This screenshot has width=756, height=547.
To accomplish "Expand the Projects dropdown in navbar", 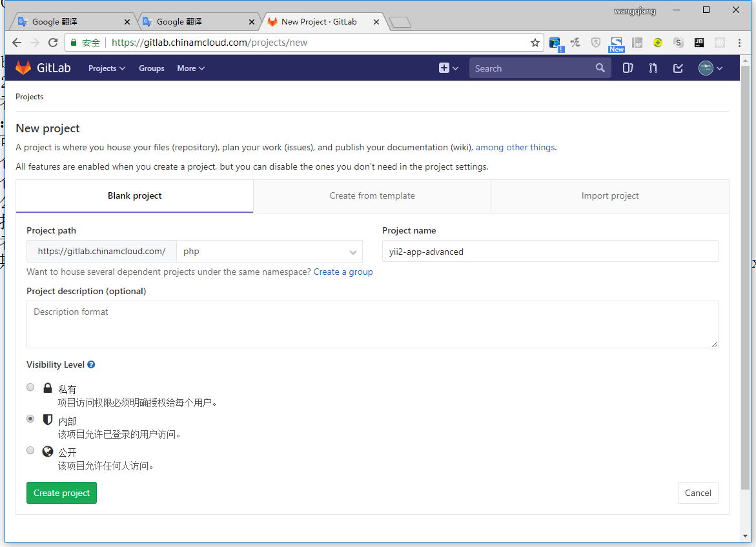I will pyautogui.click(x=107, y=68).
